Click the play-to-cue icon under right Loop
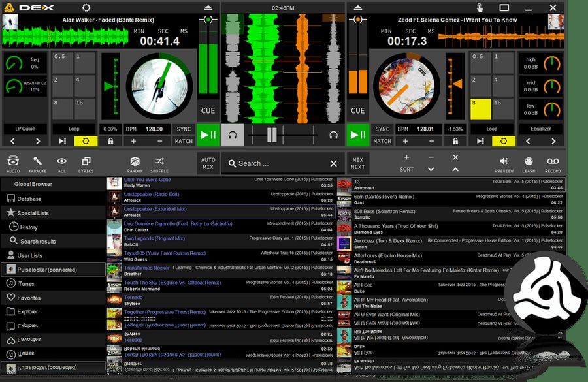Viewport: 588px width, 382px height. click(x=480, y=141)
